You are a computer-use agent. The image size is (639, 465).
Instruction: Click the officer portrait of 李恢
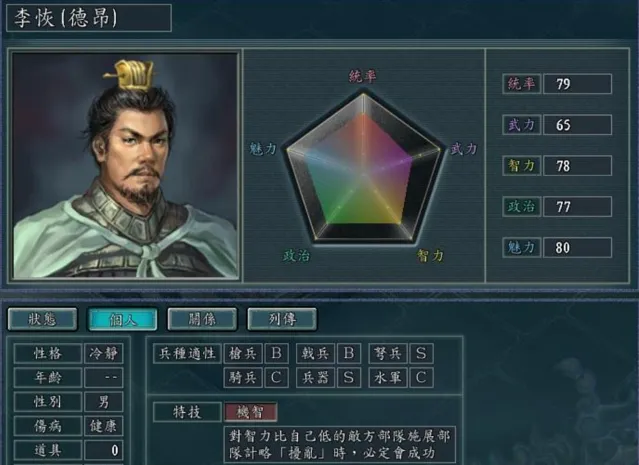[x=125, y=165]
